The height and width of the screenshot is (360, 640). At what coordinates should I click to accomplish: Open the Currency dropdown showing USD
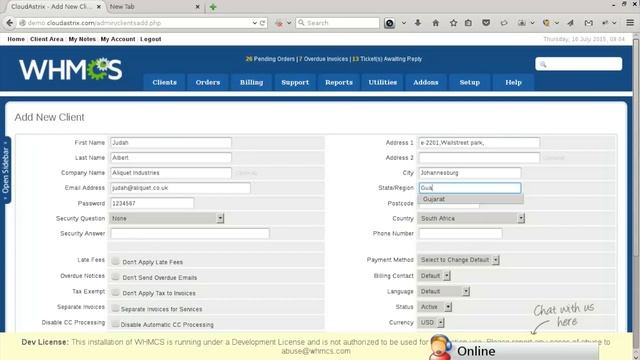click(431, 322)
